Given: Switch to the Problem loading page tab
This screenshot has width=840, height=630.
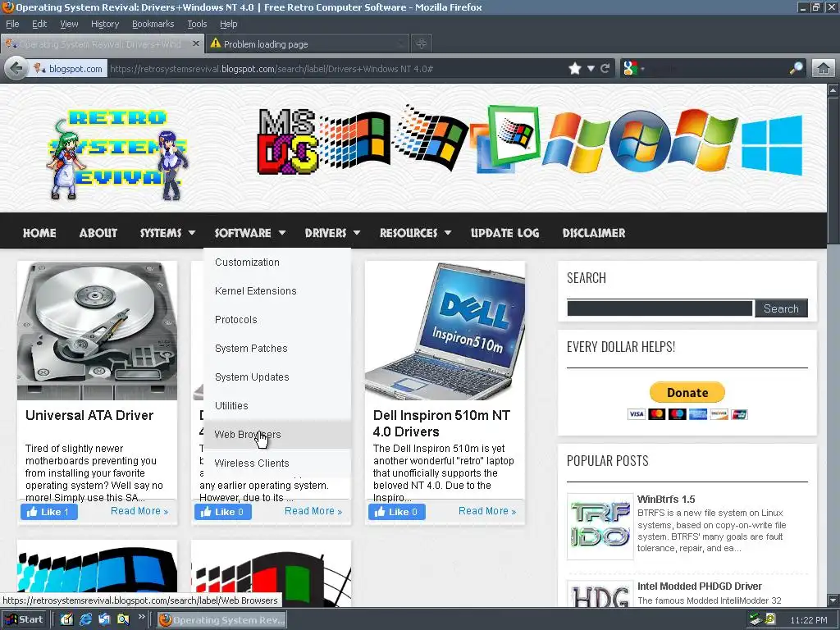Looking at the screenshot, I should [307, 44].
